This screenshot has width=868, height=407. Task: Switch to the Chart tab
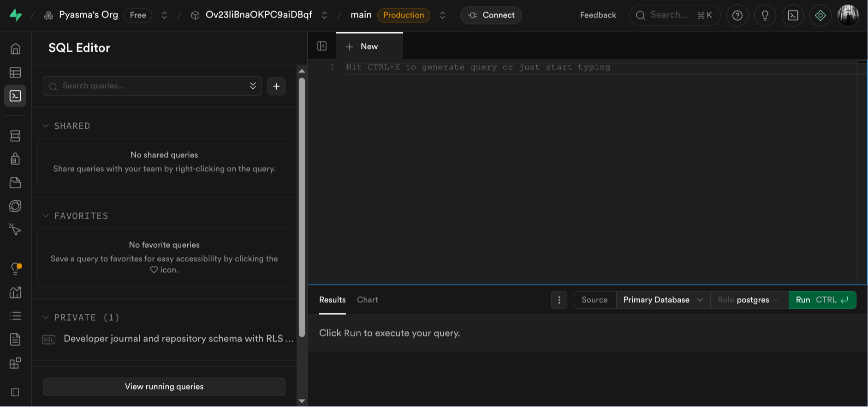tap(367, 300)
